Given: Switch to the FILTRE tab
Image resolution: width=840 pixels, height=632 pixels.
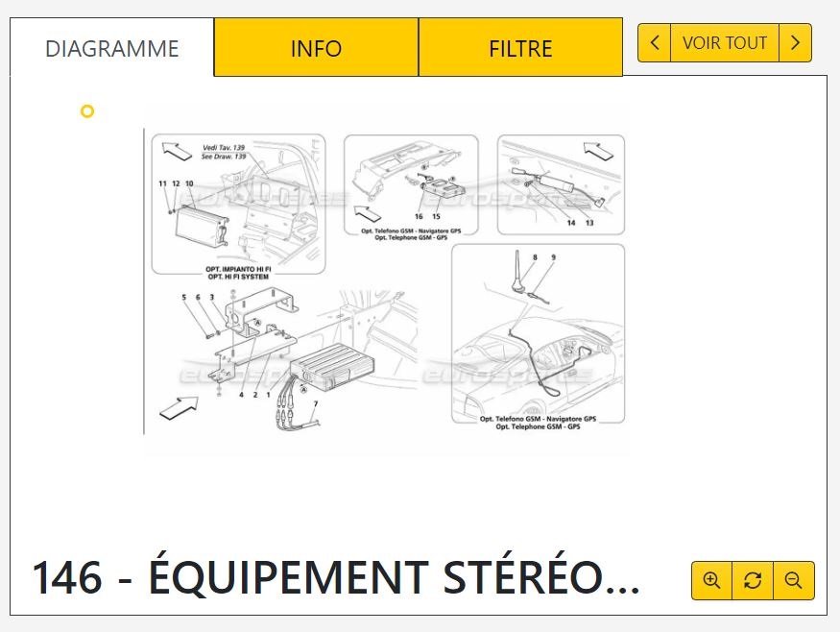Looking at the screenshot, I should click(520, 48).
